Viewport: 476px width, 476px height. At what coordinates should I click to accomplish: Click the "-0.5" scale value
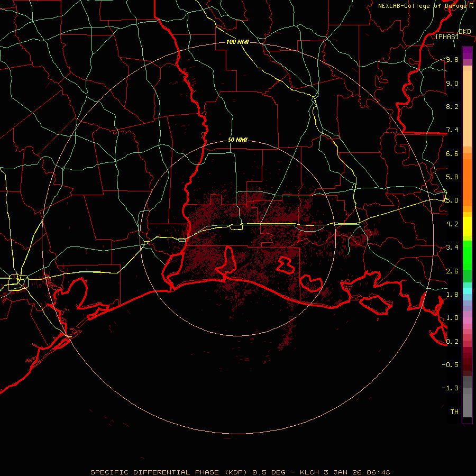tap(450, 365)
